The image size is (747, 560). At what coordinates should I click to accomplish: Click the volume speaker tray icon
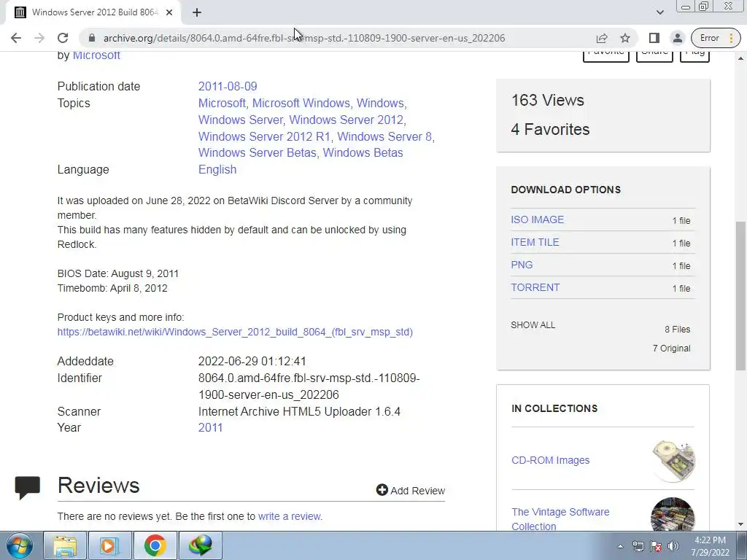673,546
